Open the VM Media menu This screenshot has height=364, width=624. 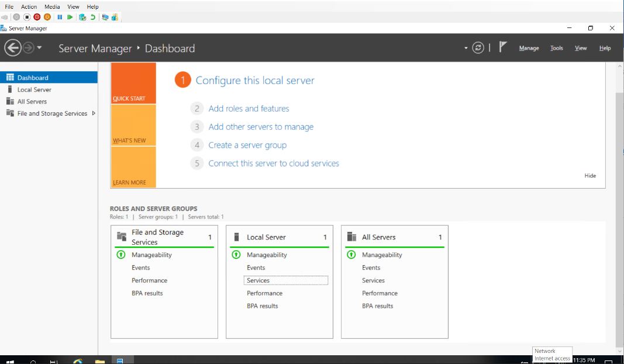[52, 7]
